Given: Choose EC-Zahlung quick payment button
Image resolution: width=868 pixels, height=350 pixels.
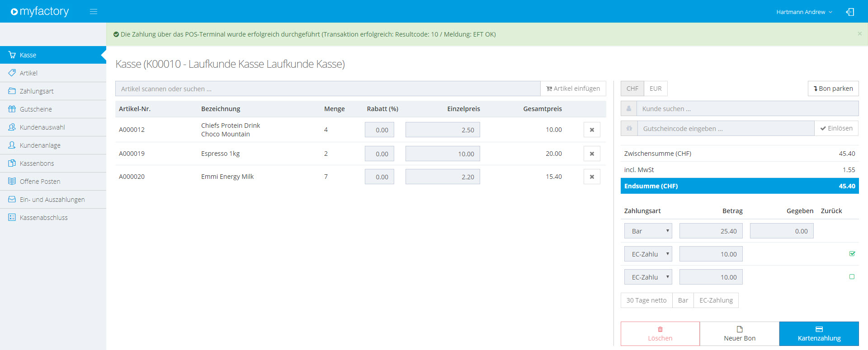Looking at the screenshot, I should click(716, 300).
